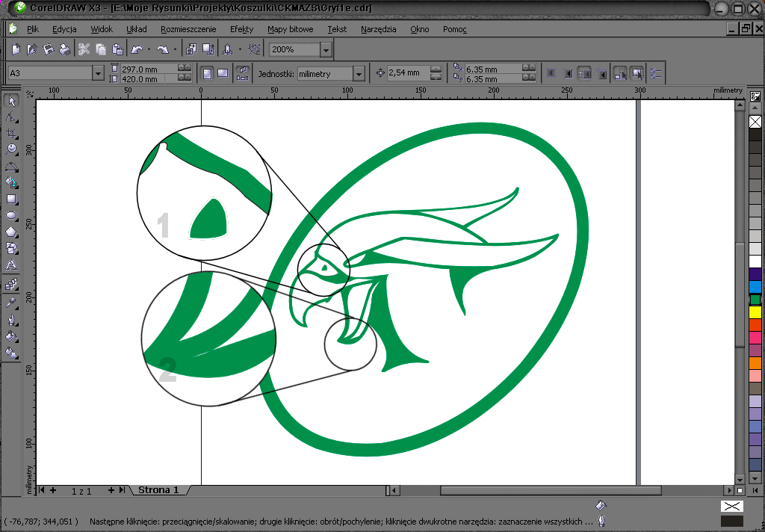Select the Crop tool in toolbox

click(11, 133)
